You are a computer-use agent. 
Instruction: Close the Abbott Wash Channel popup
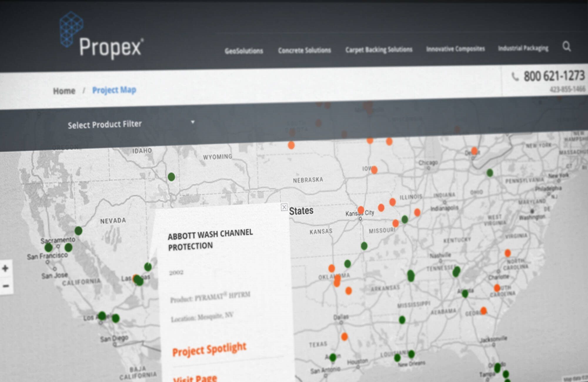tap(284, 207)
